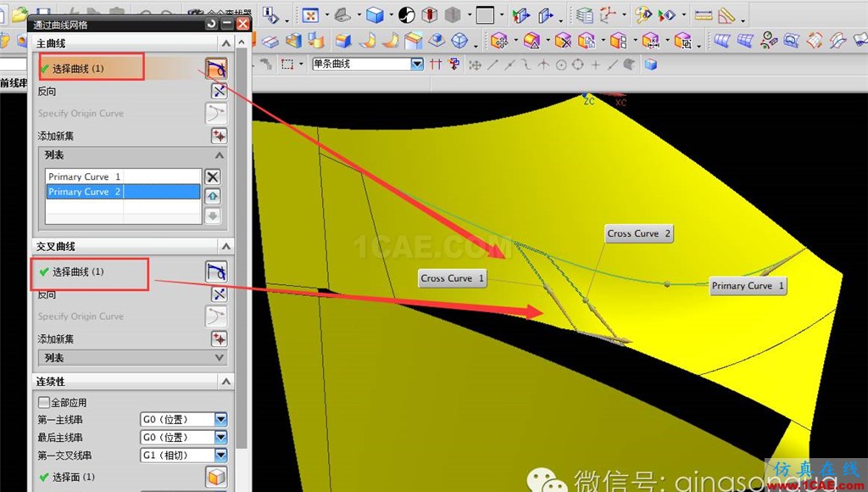Click 选择曲线 (1) under 交叉曲线
This screenshot has height=492, width=868.
(x=78, y=271)
